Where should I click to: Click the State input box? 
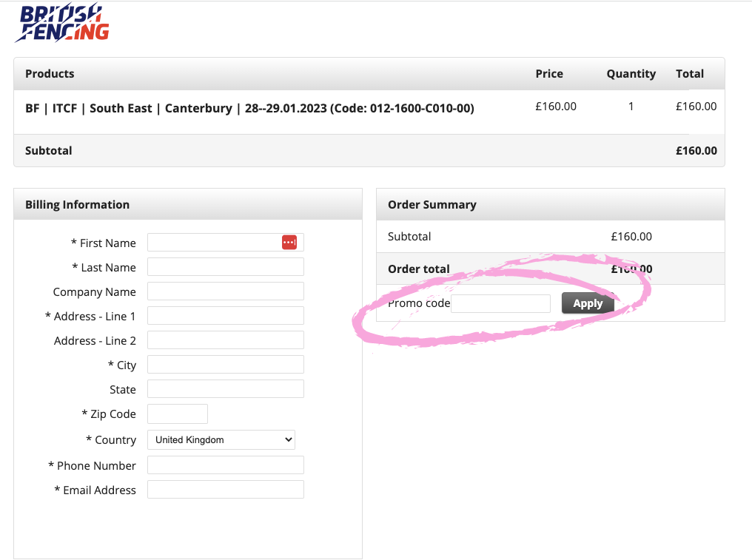point(225,389)
